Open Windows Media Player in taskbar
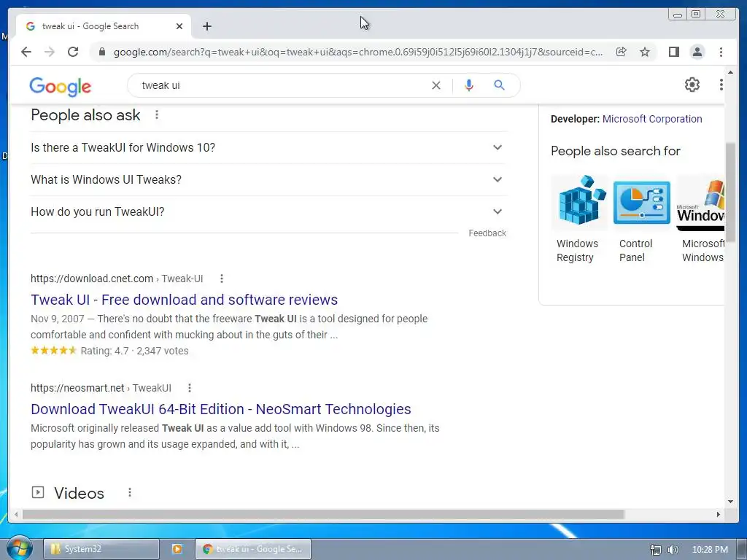 point(177,549)
